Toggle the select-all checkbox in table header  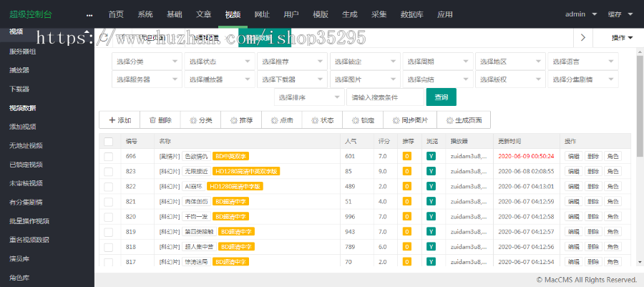coord(109,141)
